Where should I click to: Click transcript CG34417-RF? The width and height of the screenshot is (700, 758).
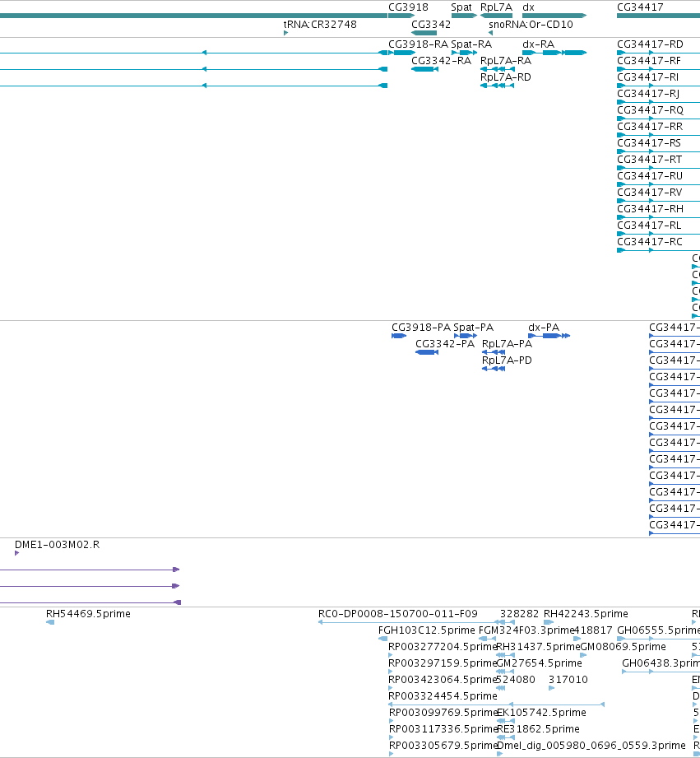(x=658, y=69)
